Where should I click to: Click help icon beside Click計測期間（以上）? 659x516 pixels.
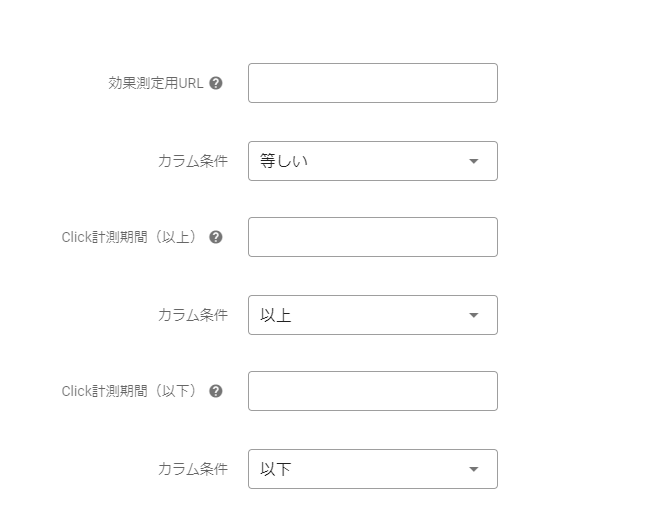(x=216, y=237)
